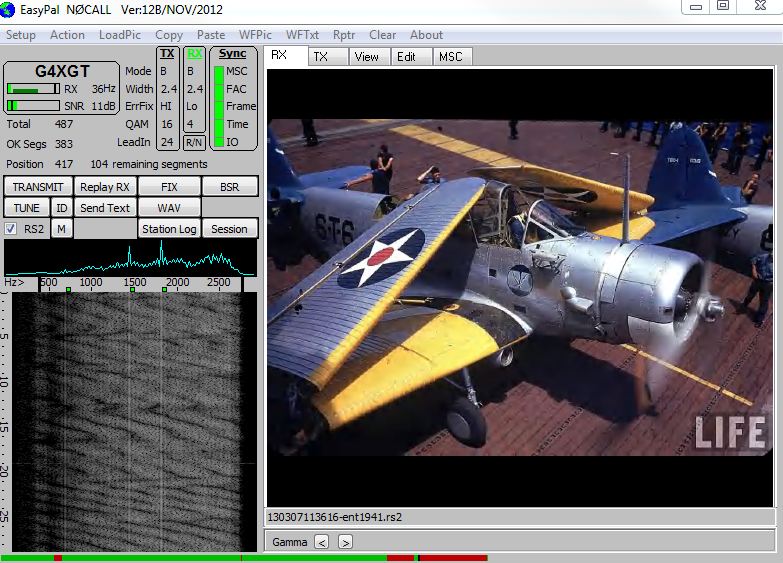This screenshot has width=783, height=563.
Task: Click the received airplane picture
Action: click(x=520, y=288)
